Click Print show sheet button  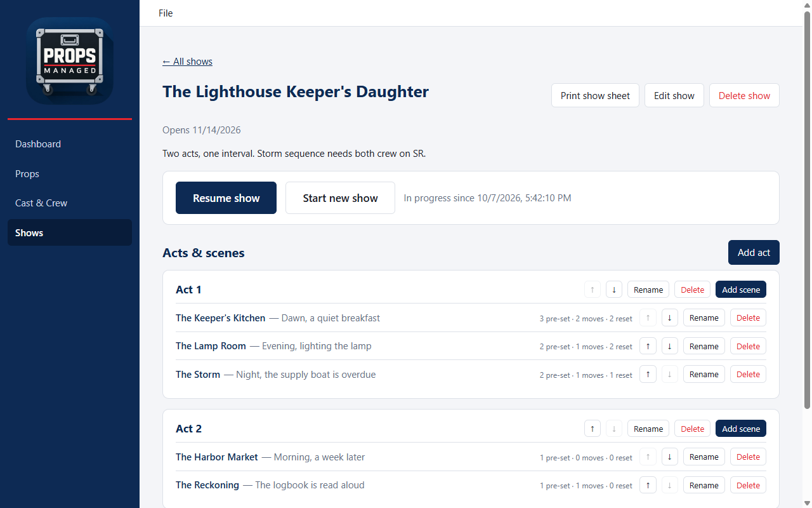click(595, 95)
